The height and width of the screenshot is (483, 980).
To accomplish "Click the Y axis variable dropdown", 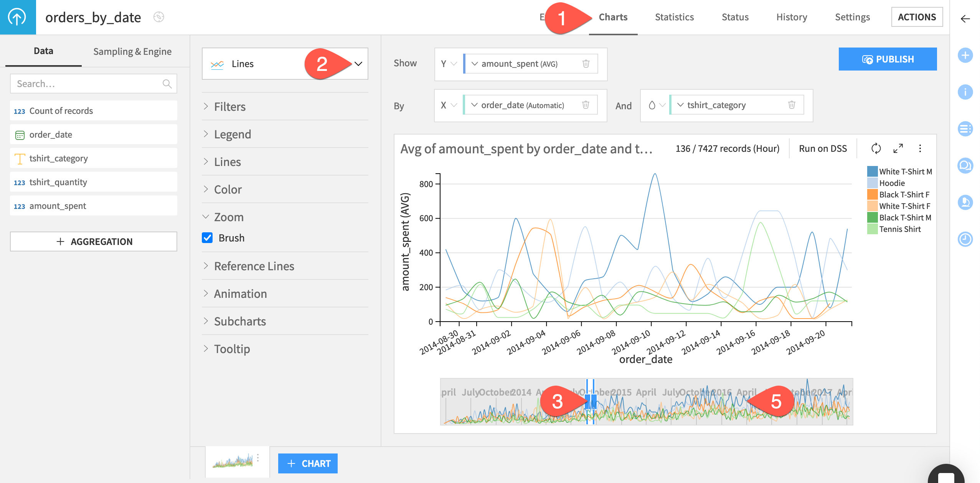I will [x=475, y=63].
